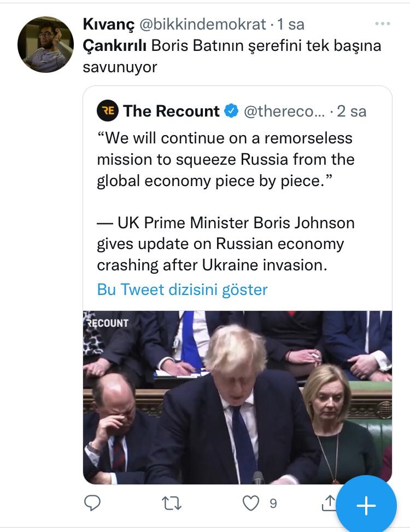Select the @bikkindemokrat handle
The width and height of the screenshot is (410, 532).
point(203,24)
